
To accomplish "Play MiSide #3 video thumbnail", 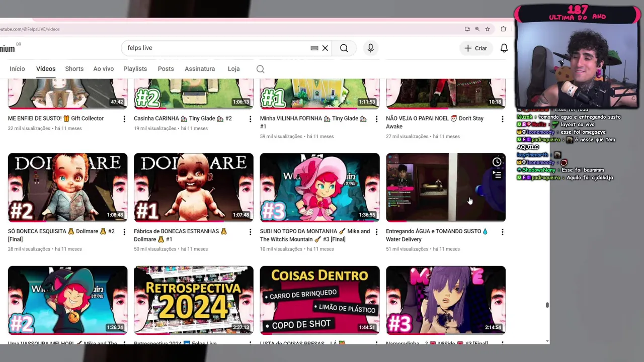I will (x=446, y=300).
